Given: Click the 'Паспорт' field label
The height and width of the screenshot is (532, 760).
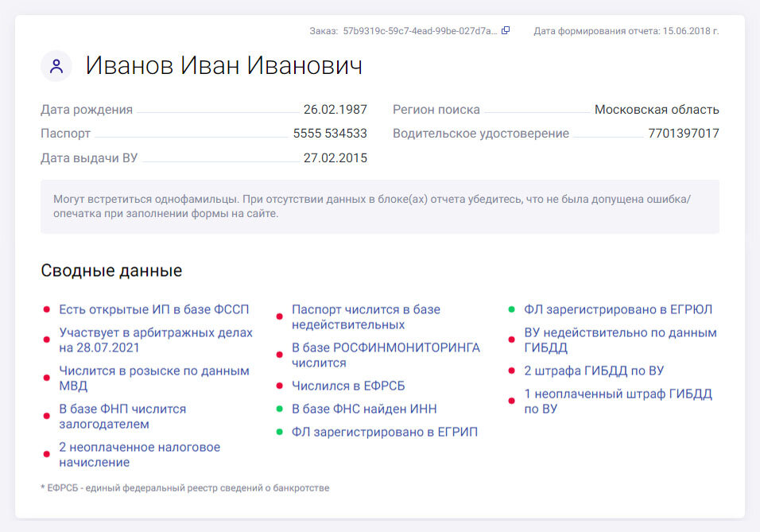Looking at the screenshot, I should click(x=65, y=134).
